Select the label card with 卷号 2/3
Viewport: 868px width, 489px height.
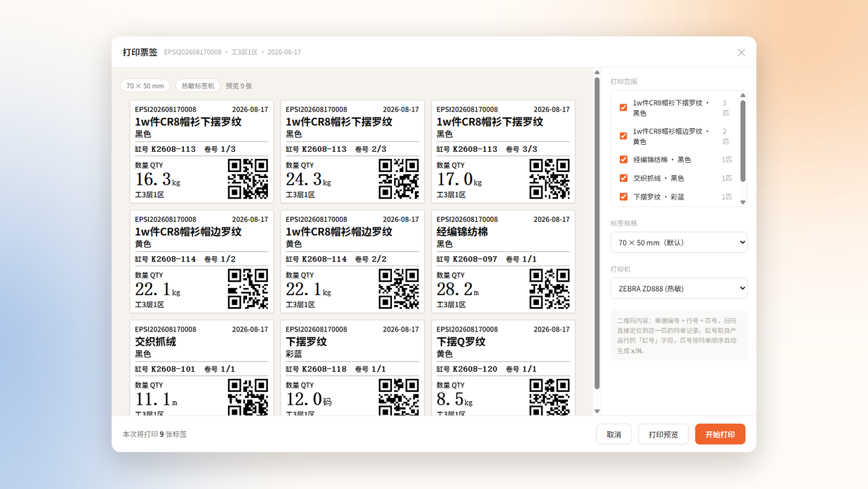coord(352,152)
